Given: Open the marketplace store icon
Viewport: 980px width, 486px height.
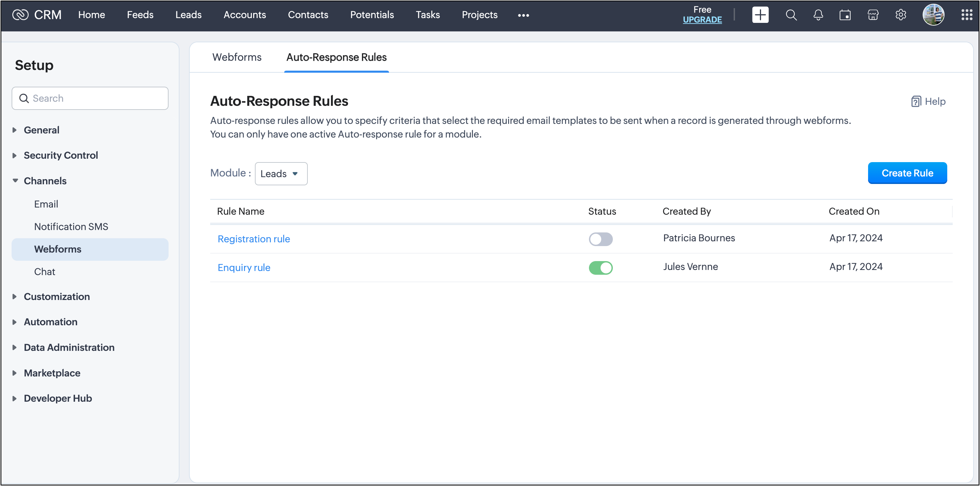Looking at the screenshot, I should (873, 15).
